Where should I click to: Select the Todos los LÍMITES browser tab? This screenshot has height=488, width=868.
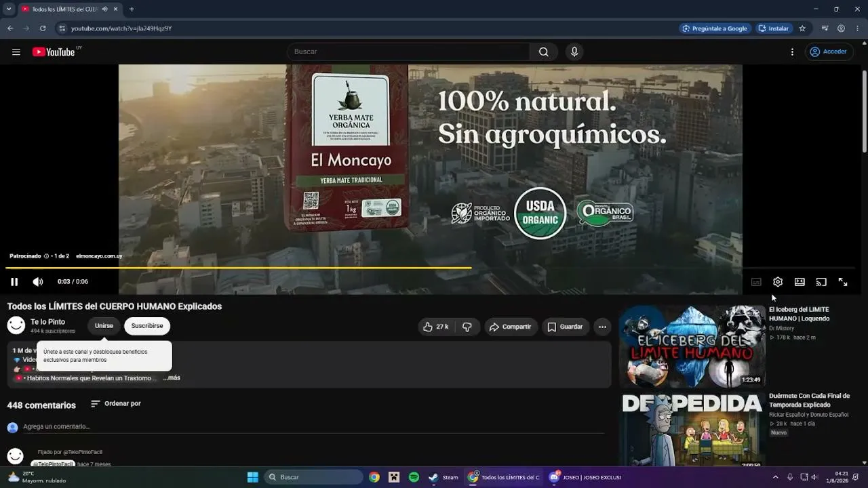pyautogui.click(x=70, y=9)
